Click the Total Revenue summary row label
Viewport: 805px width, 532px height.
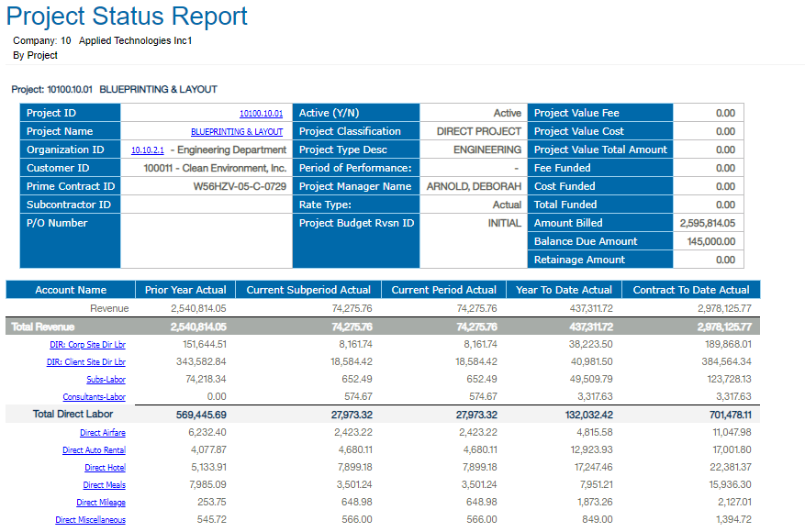42,327
